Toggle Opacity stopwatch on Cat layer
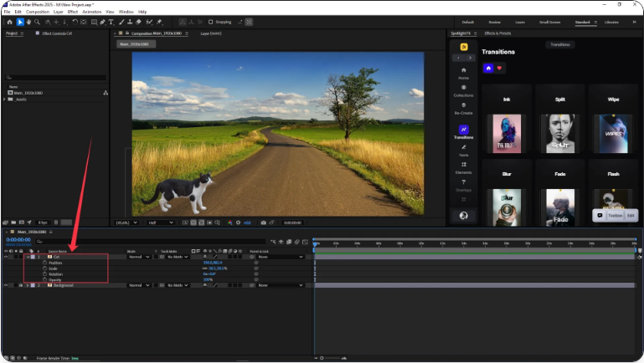Screen dimensions: 644x363 44,279
